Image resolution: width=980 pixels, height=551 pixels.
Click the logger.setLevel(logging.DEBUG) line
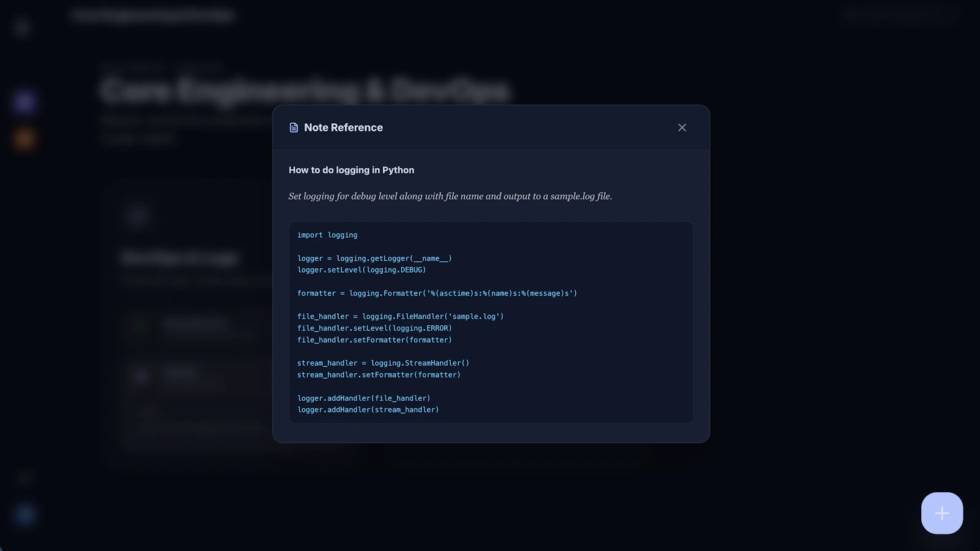point(361,270)
